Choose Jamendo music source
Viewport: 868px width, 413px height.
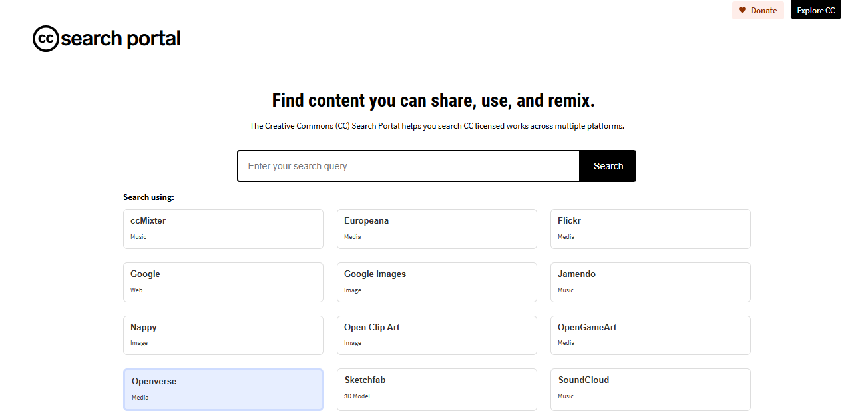[650, 282]
